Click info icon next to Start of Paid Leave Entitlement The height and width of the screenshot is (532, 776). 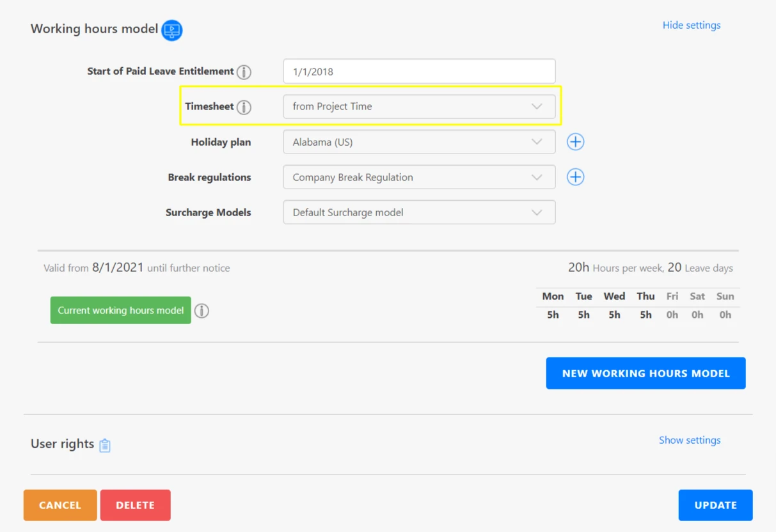tap(244, 72)
